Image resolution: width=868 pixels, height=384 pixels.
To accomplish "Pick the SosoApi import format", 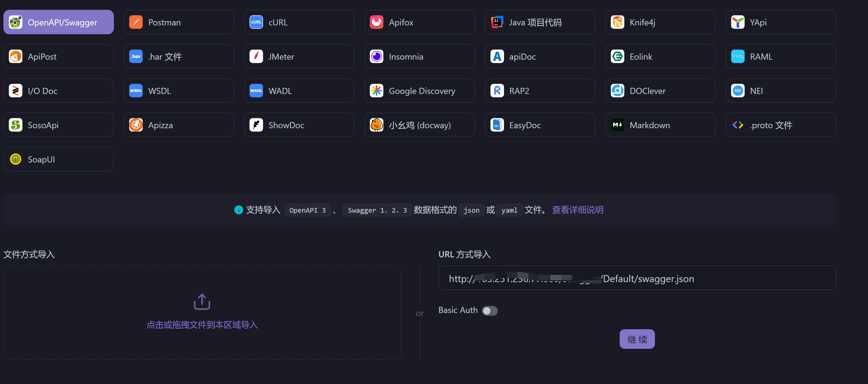I will click(58, 125).
